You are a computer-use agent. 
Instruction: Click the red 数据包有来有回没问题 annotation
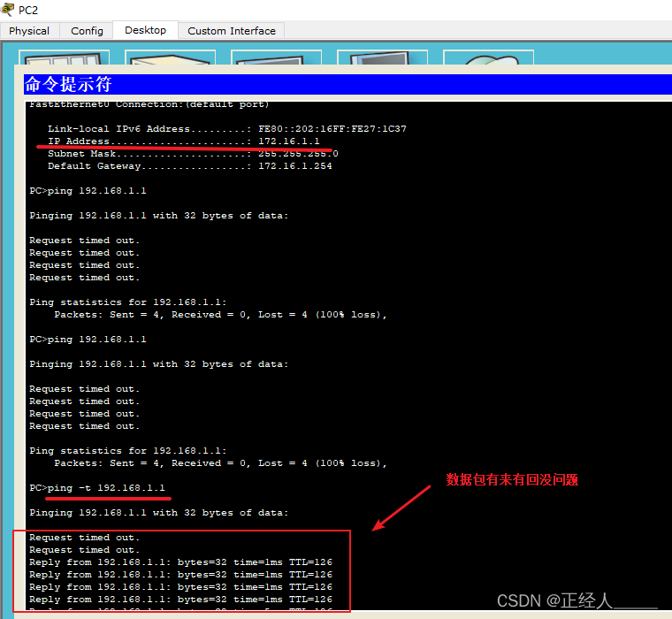click(x=512, y=480)
